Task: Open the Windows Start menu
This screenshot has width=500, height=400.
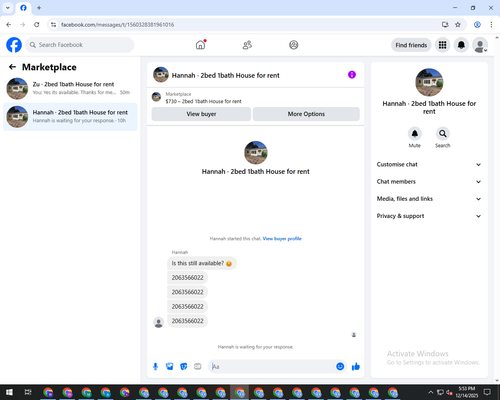Action: coord(9,392)
